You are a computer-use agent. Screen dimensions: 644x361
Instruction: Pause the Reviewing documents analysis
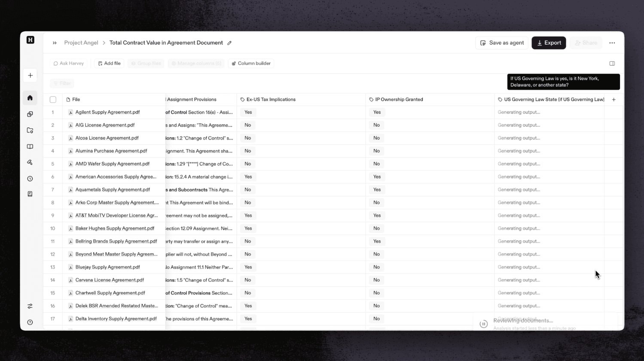[x=484, y=324]
